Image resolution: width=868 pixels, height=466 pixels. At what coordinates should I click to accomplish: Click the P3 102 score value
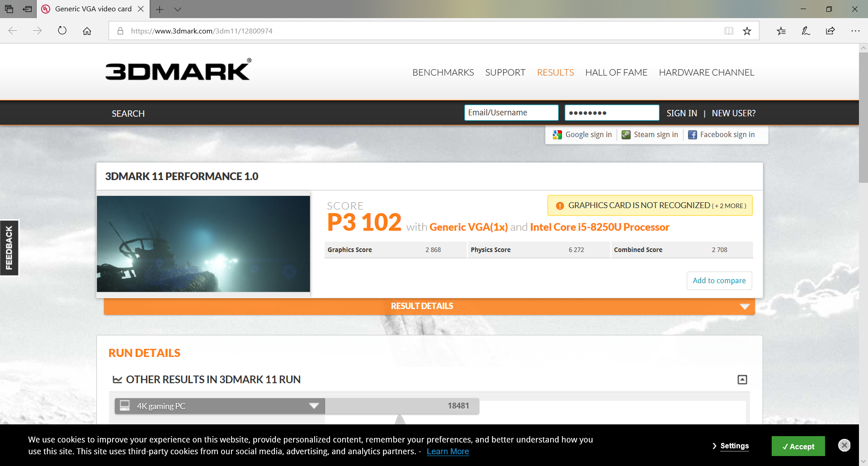[364, 222]
